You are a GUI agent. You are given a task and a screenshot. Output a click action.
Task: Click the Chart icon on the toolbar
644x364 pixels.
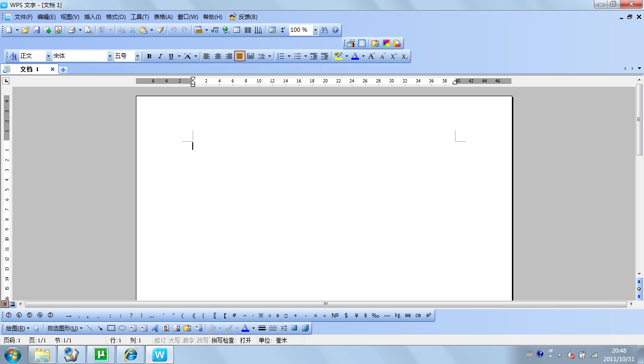click(x=259, y=30)
